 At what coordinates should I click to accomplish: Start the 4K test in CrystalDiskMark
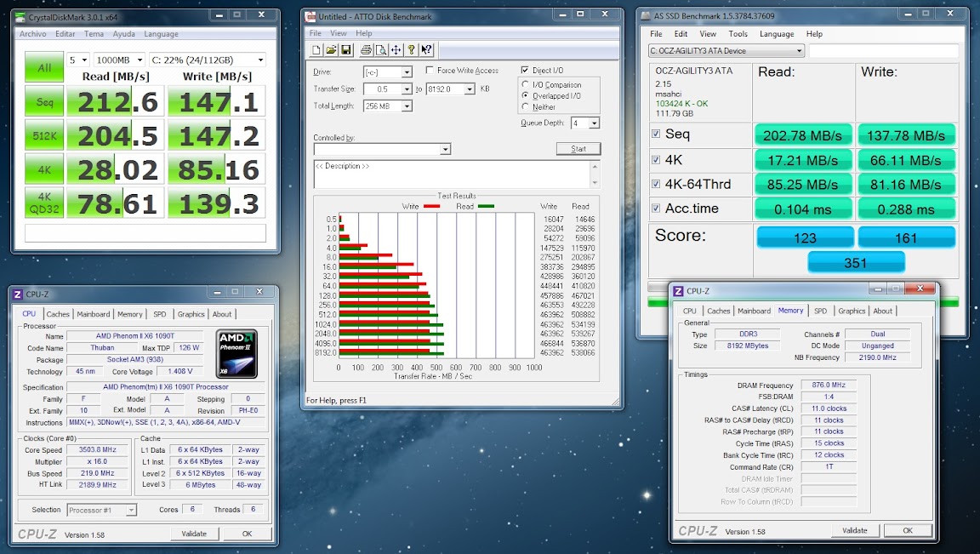pos(43,168)
